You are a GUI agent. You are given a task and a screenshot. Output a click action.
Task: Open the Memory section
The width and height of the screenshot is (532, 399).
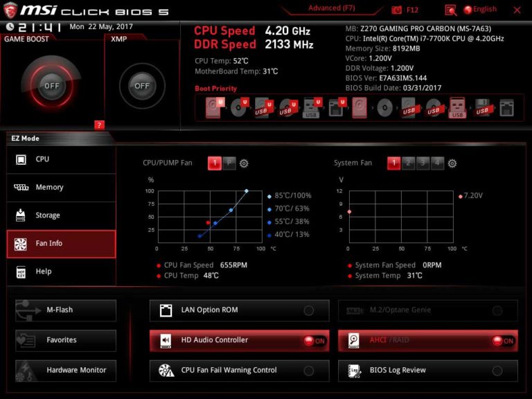click(x=61, y=187)
